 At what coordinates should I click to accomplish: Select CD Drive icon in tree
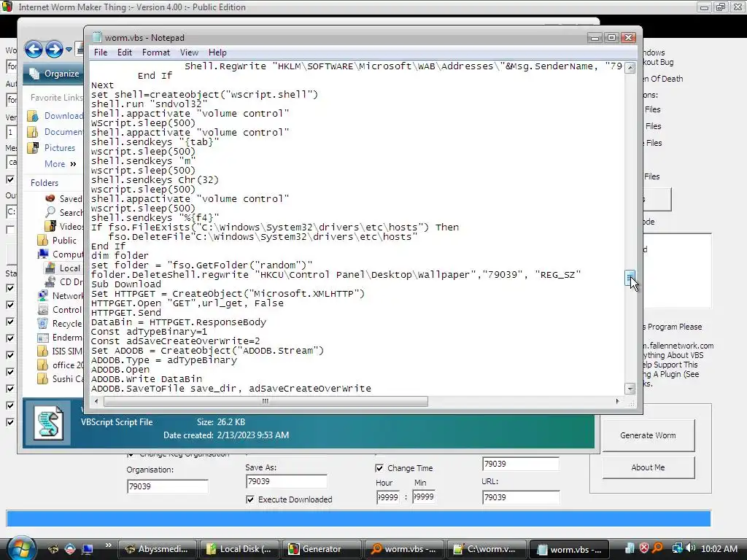(x=50, y=282)
